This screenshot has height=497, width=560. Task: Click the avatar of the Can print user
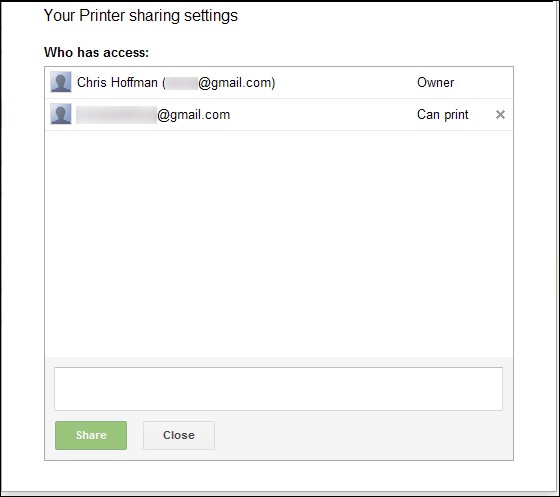[x=61, y=114]
